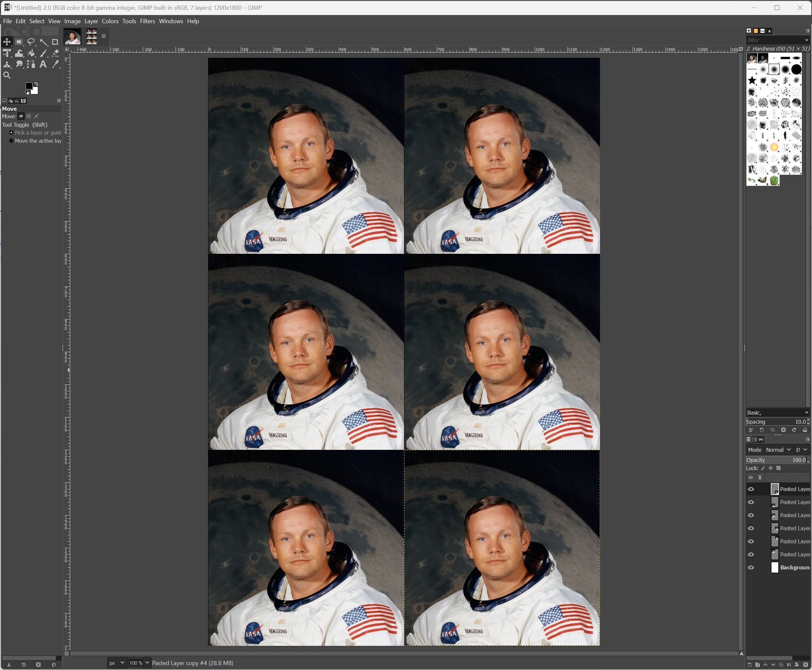Switch to the Device Status tab
The height and width of the screenshot is (670, 812).
tap(11, 101)
